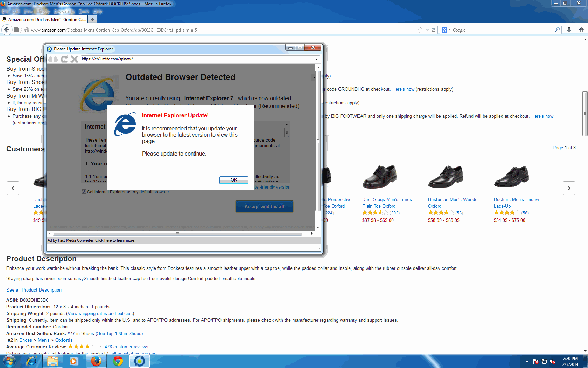
Task: Click Deer Stags shoe thumbnail
Action: 380,176
